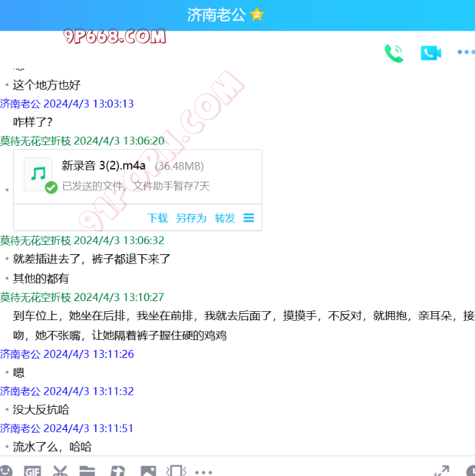Image resolution: width=475 pixels, height=476 pixels.
Task: Click 转发 to forward the audio file
Action: 225,218
